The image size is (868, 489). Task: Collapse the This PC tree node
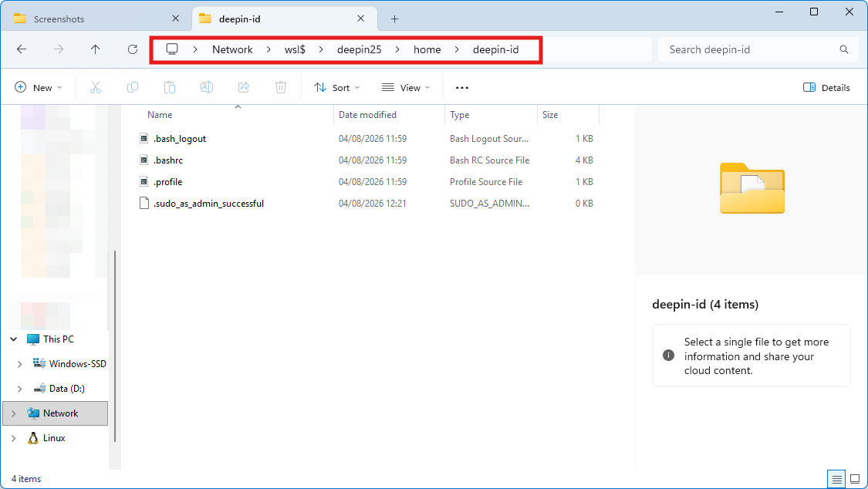coord(14,339)
